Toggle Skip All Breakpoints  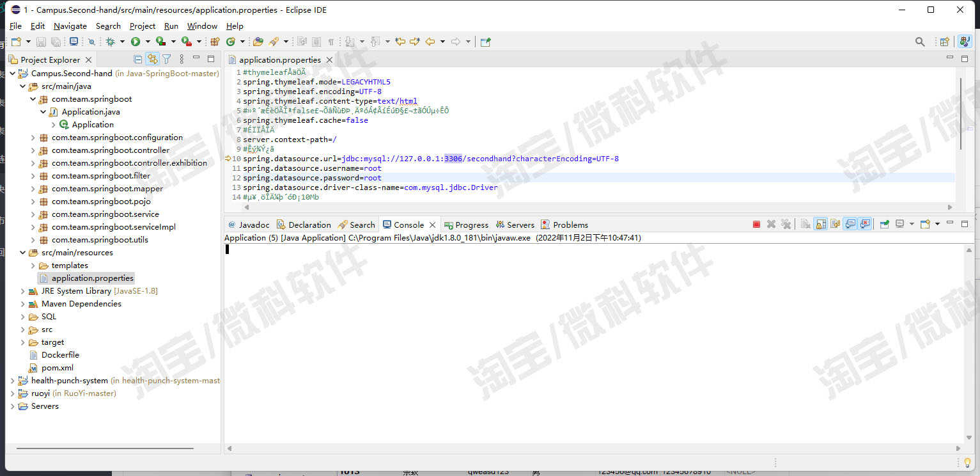(x=91, y=42)
